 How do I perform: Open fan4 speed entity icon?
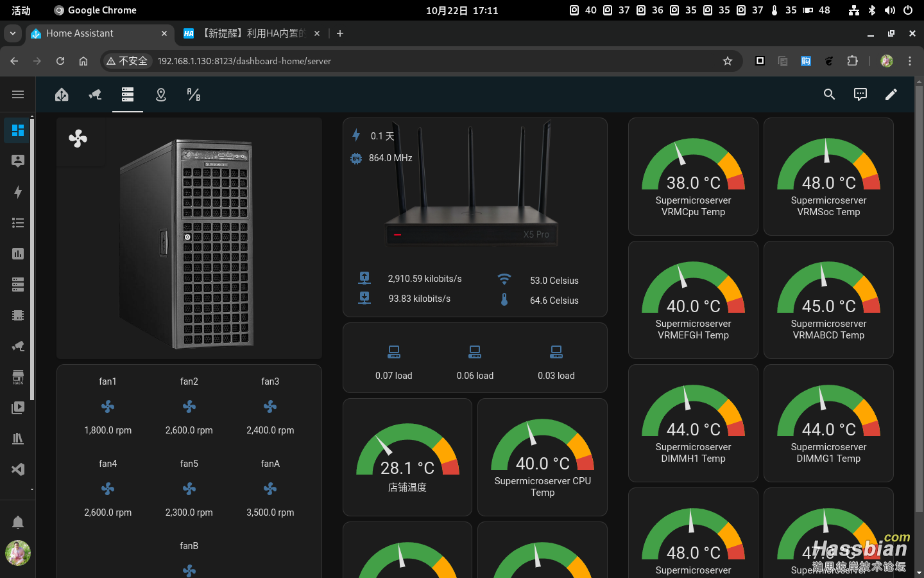pyautogui.click(x=108, y=489)
